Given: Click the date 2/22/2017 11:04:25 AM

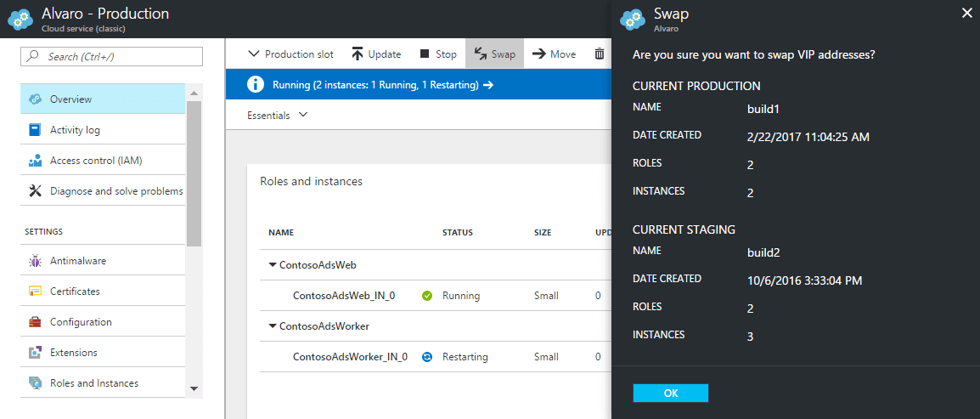Looking at the screenshot, I should coord(808,137).
